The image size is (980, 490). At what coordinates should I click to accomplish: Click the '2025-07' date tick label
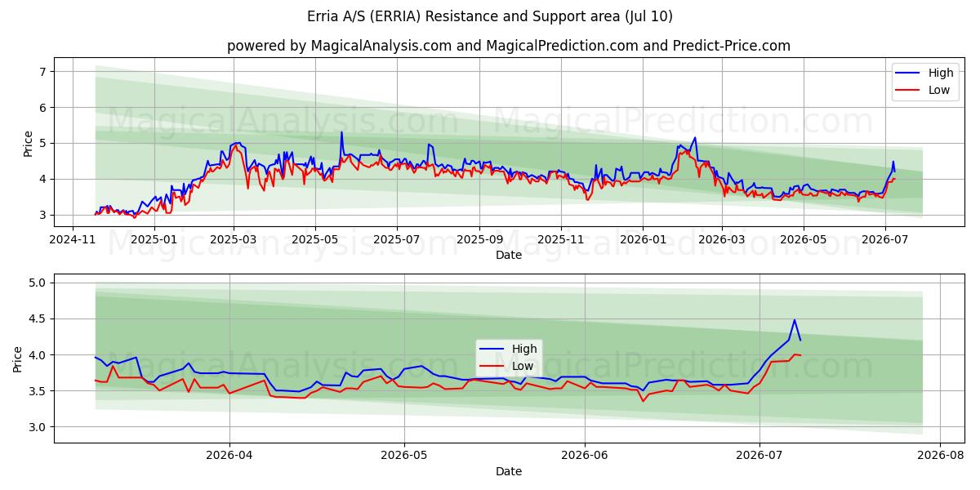pyautogui.click(x=397, y=240)
